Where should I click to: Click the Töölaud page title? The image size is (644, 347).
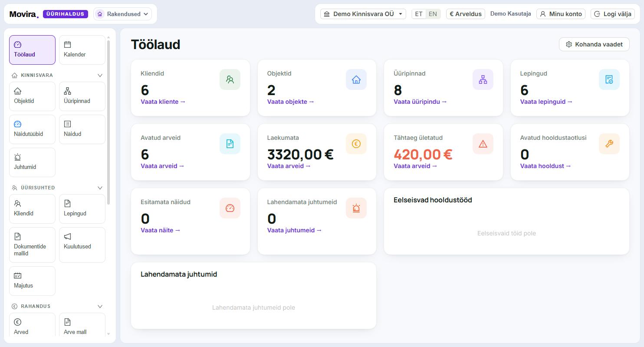coord(155,44)
